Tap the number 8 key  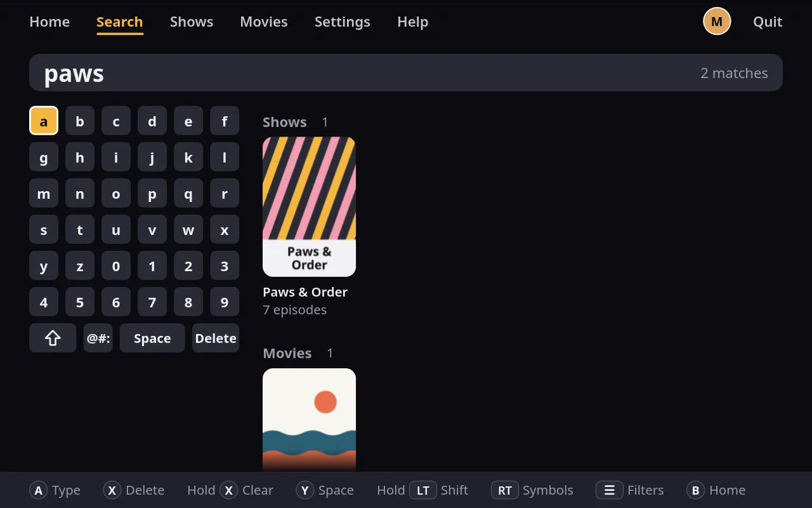(x=188, y=302)
